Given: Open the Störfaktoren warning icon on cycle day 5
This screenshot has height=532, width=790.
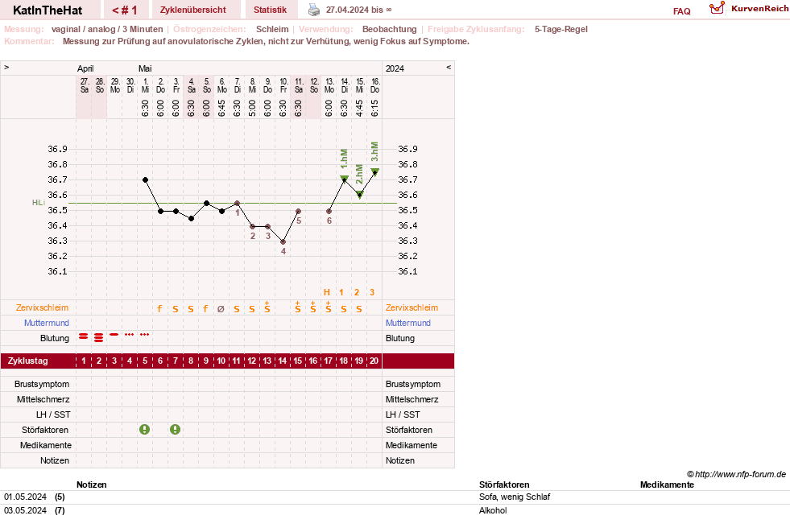Looking at the screenshot, I should coord(145,429).
